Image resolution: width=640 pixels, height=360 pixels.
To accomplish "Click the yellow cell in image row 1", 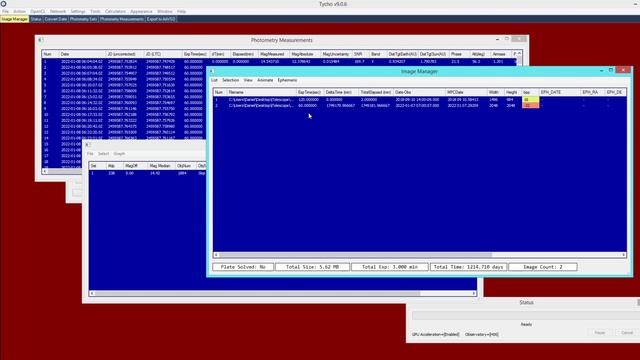I will point(530,100).
